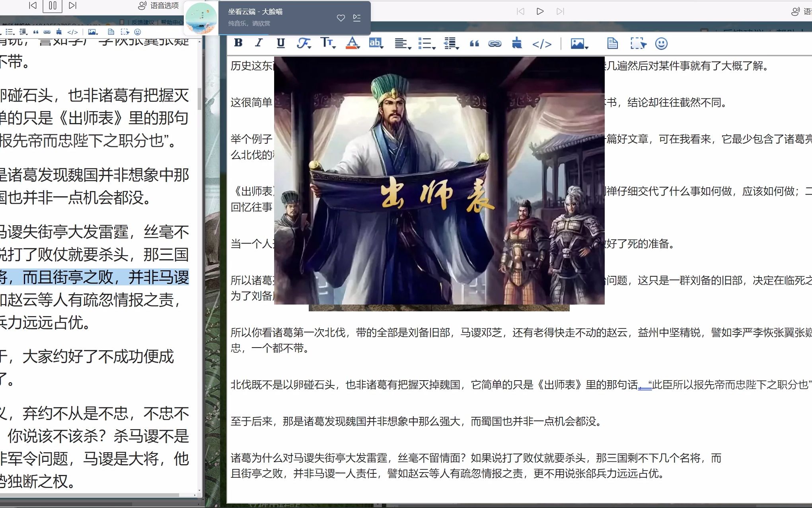Open the font color picker
The width and height of the screenshot is (812, 508).
(352, 43)
